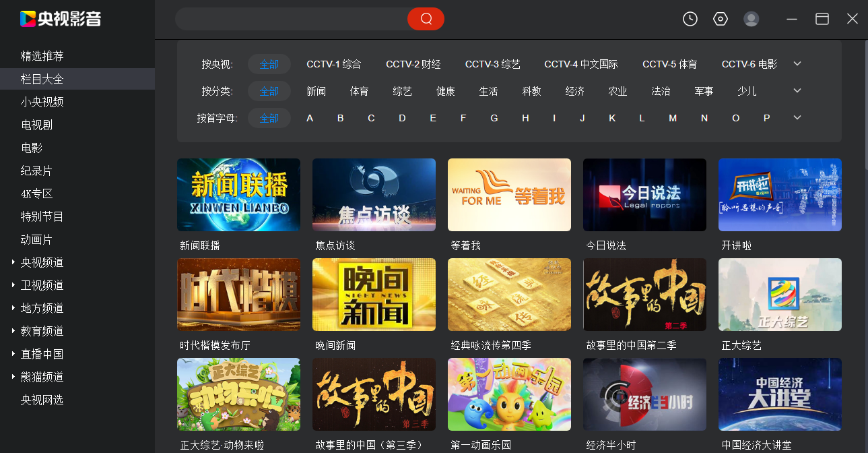
Task: Filter by CCTV-6 电影
Action: point(749,64)
